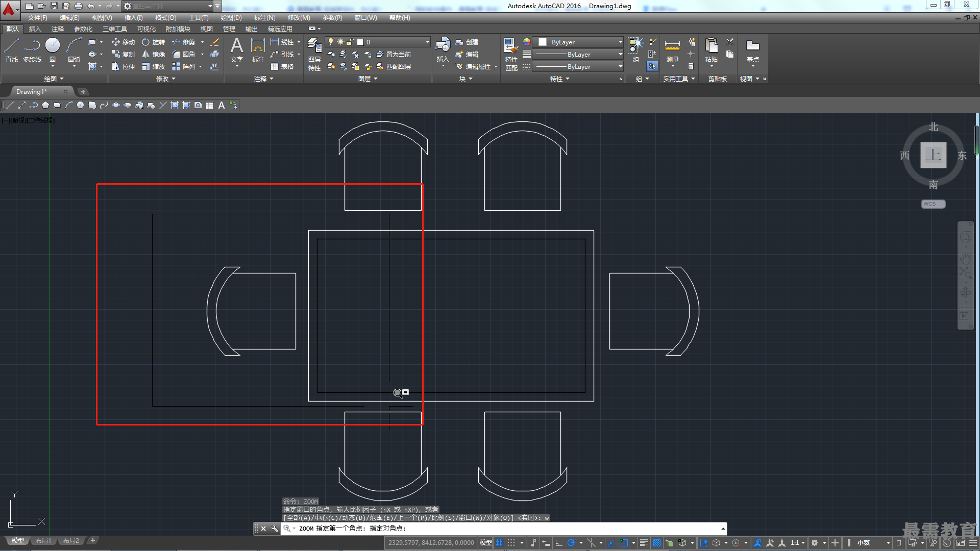Click the Erase icon in Modify panel
Screen dimensions: 980x551
coord(215,42)
